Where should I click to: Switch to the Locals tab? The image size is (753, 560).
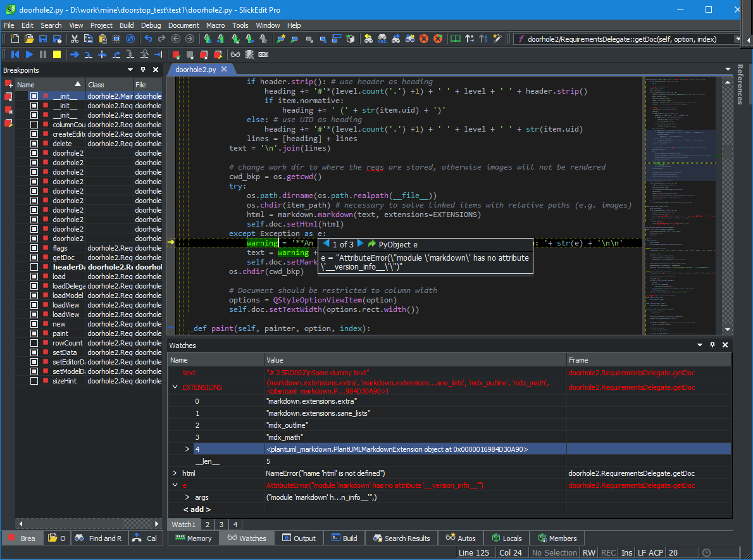507,538
